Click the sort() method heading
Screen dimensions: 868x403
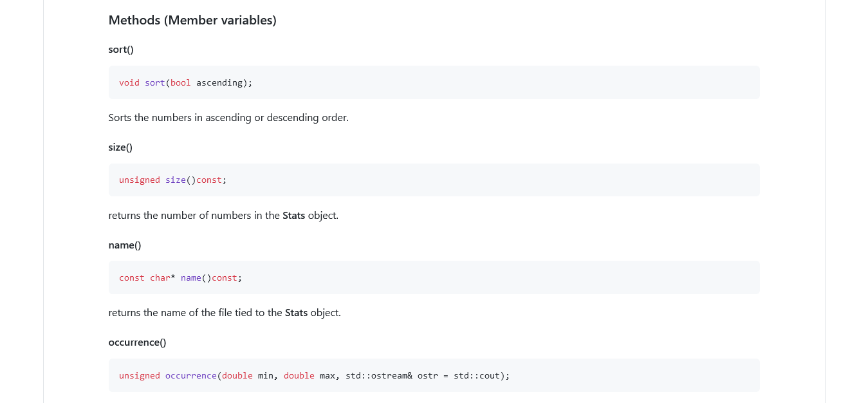(x=120, y=49)
